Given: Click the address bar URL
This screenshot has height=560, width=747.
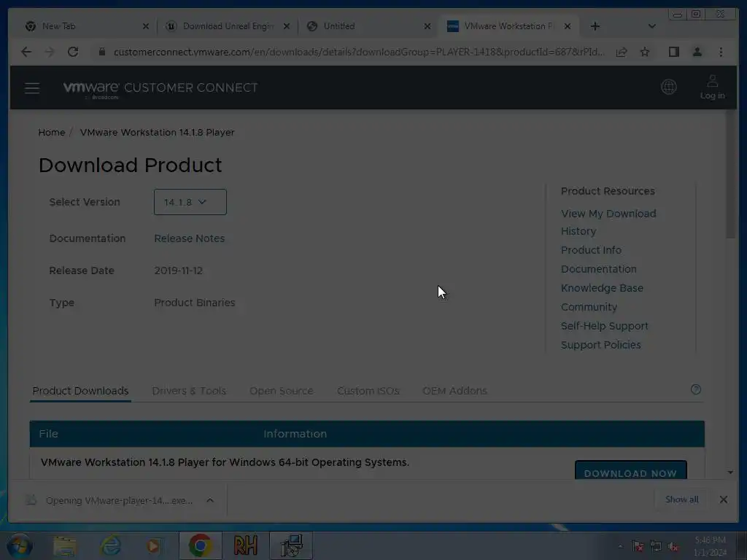Looking at the screenshot, I should (358, 52).
